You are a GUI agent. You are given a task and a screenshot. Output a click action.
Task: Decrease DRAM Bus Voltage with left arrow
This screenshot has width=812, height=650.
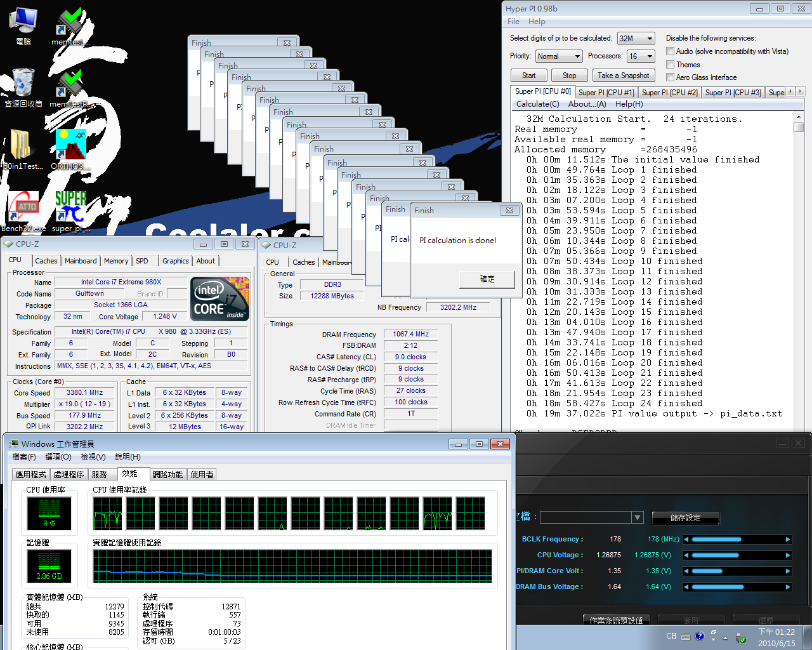[686, 587]
